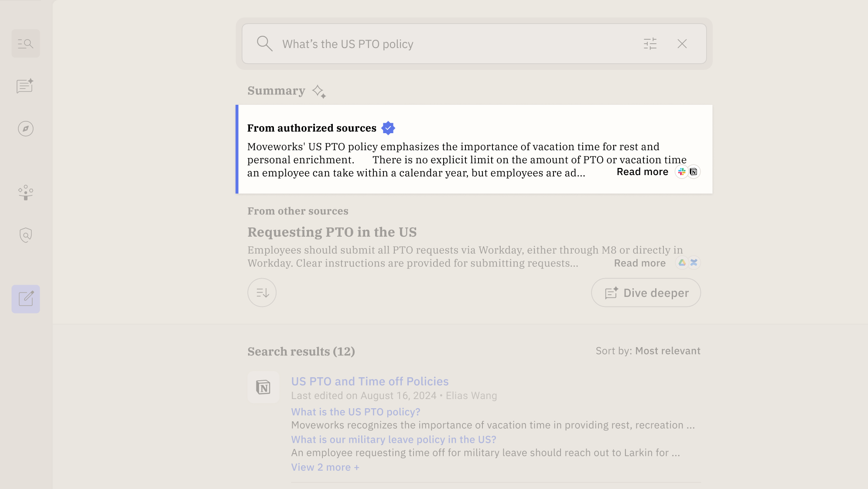Expand results with View 2 more
The image size is (868, 489).
point(325,467)
